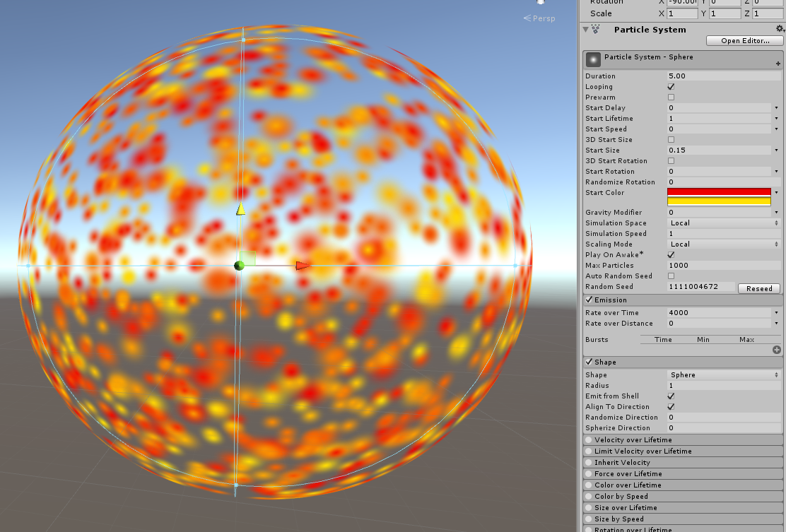The width and height of the screenshot is (786, 532).
Task: Open Start Speed mode dropdown arrow
Action: coord(777,129)
